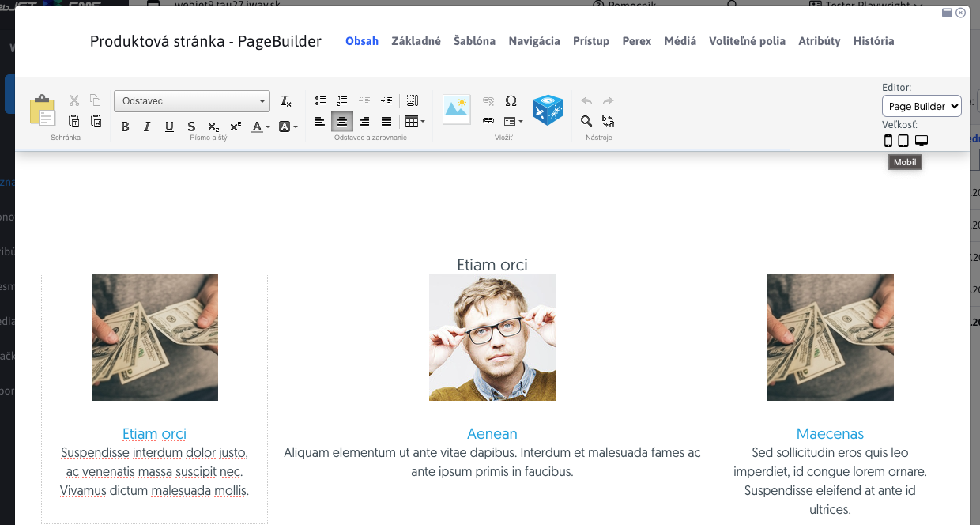Open the Find magnifier tool

pos(586,121)
